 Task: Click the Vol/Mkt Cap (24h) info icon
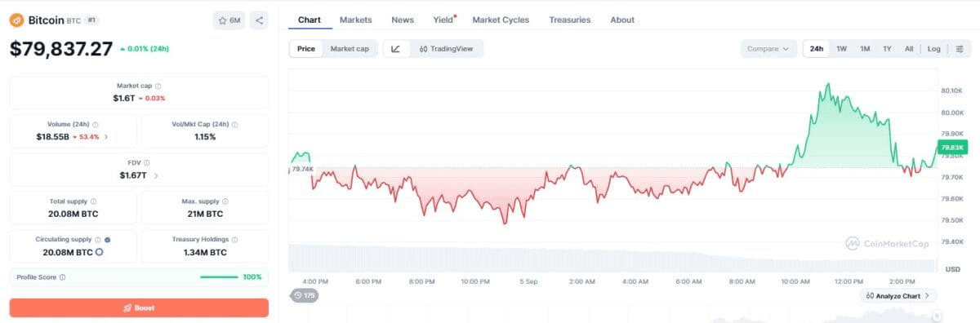tap(234, 125)
